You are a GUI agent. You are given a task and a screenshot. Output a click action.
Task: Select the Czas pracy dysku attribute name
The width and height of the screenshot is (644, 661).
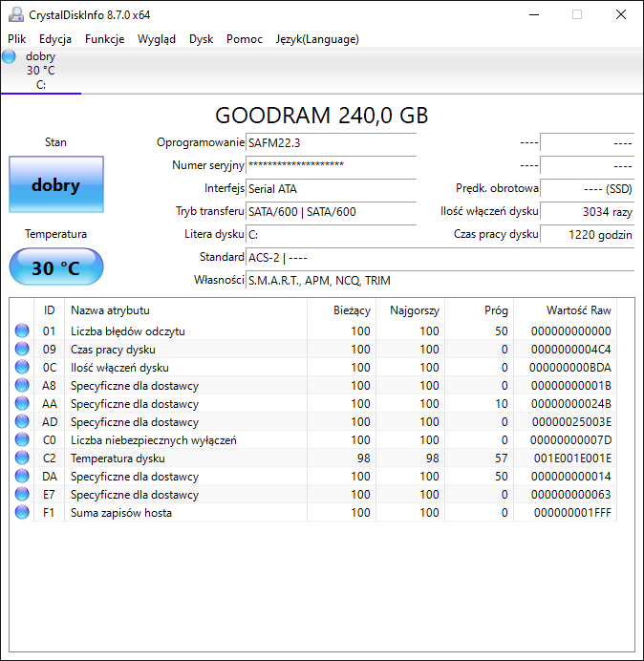(x=113, y=350)
